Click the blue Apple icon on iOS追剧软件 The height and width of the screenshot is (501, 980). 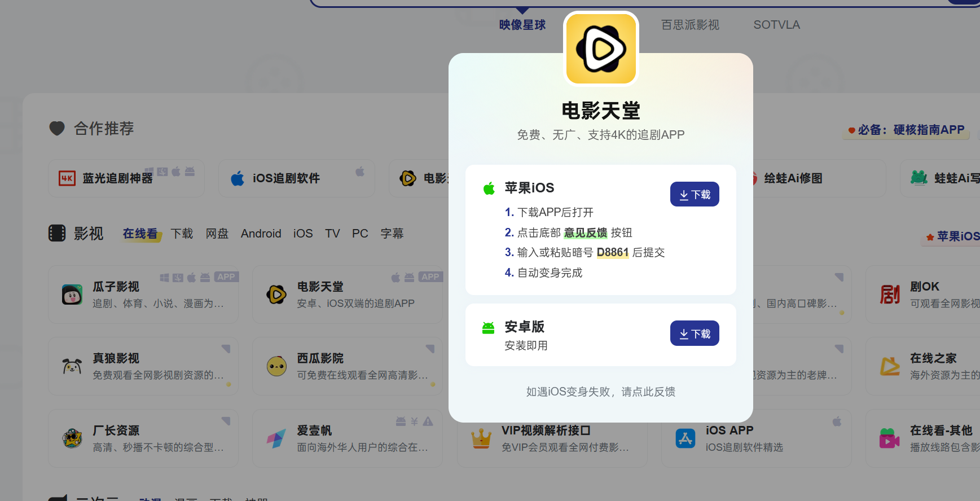coord(238,178)
